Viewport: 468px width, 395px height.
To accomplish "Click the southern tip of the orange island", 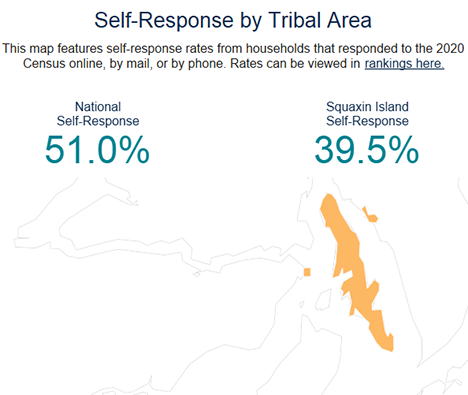I will (388, 347).
